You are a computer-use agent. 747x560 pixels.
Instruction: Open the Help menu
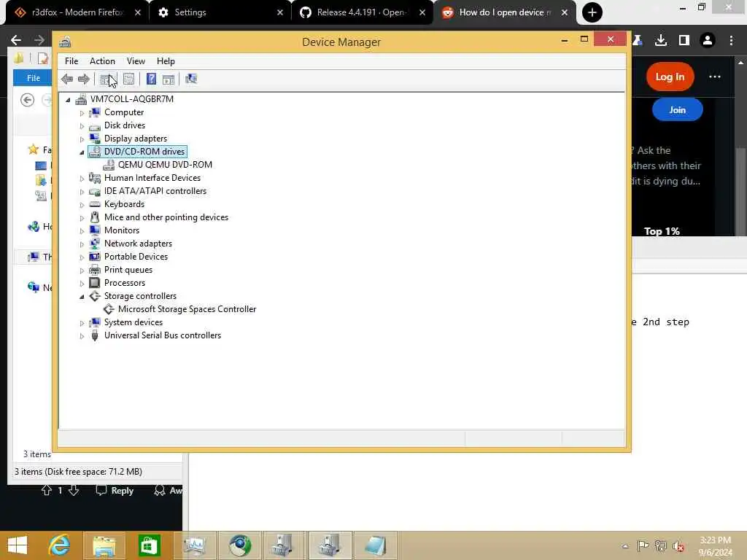click(166, 61)
